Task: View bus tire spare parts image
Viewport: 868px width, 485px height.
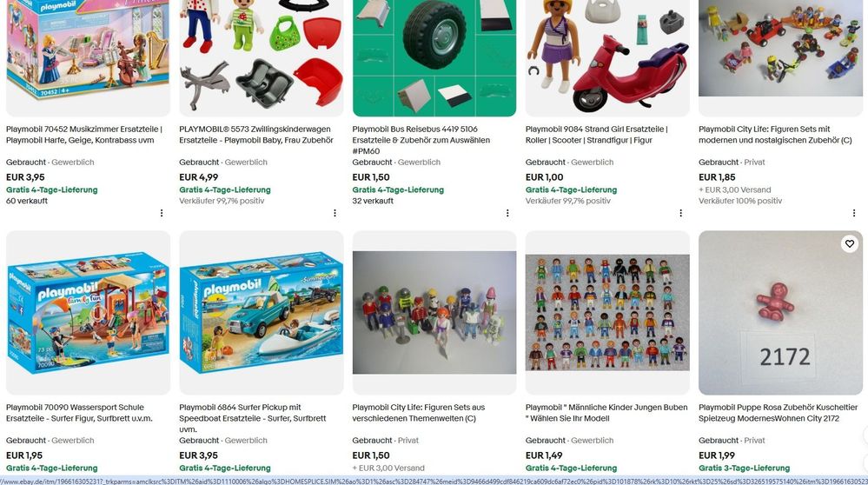Action: (x=434, y=57)
